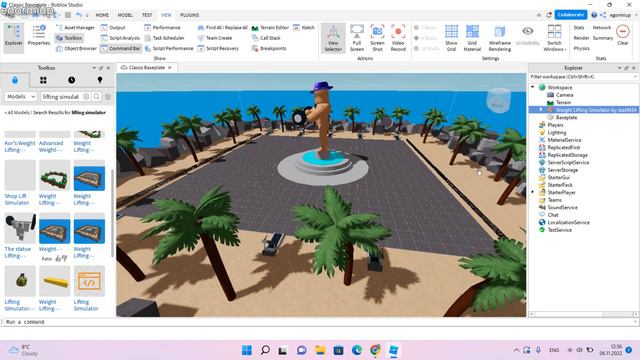Expand Weight Lifting Simulator model node
The width and height of the screenshot is (640, 360).
541,110
